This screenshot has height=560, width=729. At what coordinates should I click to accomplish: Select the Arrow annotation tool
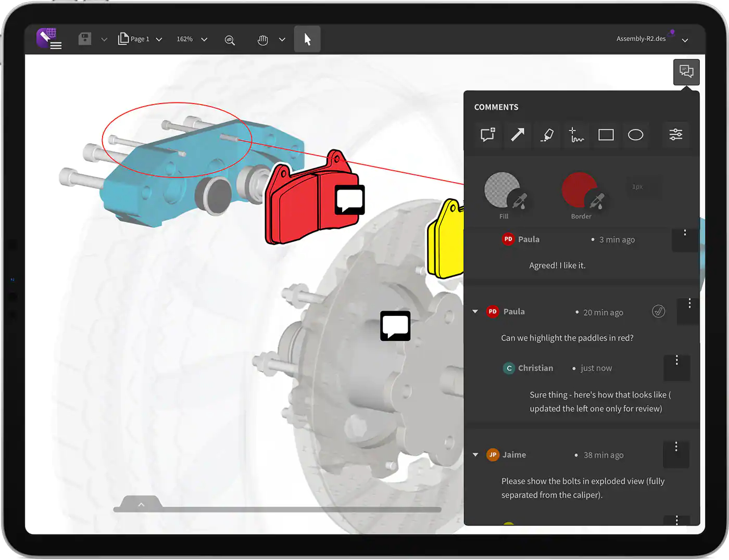[x=517, y=135]
